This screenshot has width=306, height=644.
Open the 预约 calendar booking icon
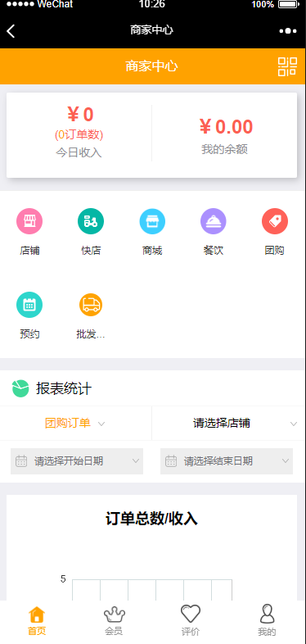[29, 305]
